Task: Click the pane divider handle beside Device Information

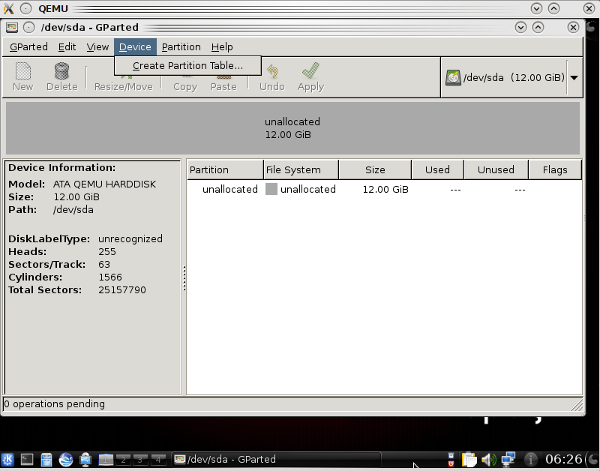Action: [x=184, y=278]
